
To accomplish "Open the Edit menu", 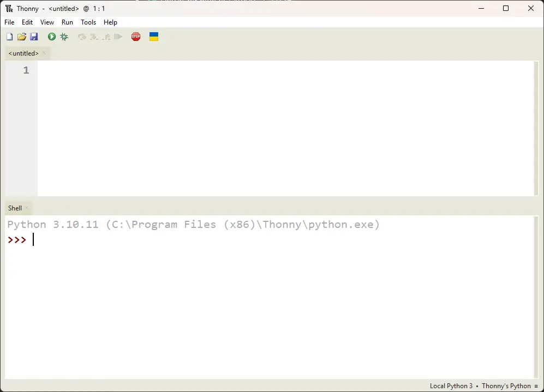I will pyautogui.click(x=27, y=22).
